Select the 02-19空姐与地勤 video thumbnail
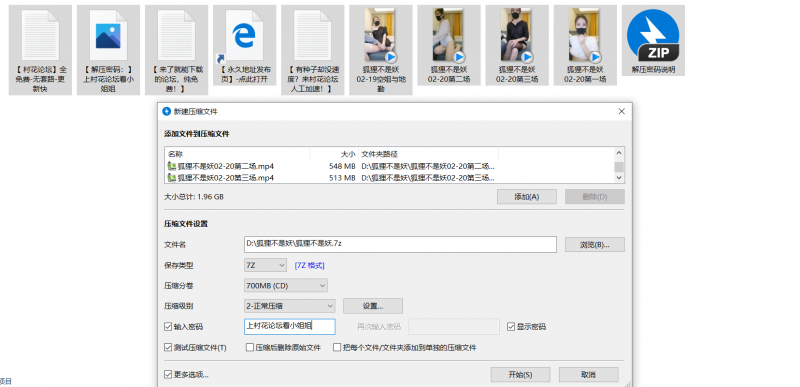800x387 pixels. coord(381,35)
